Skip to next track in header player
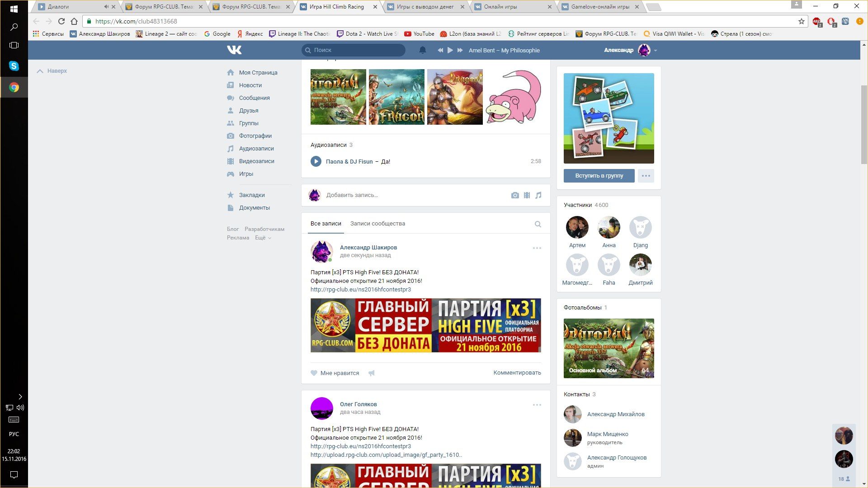 click(x=460, y=50)
